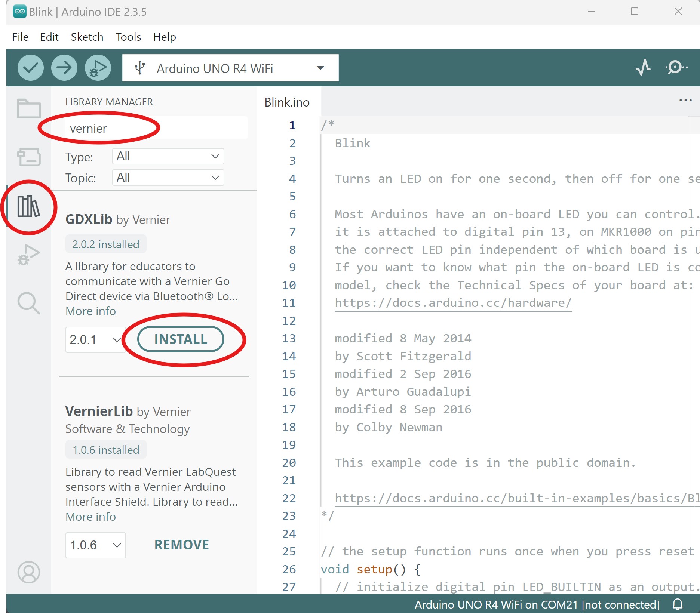Screen dimensions: 700x613
Task: Open the Arduino UNO R4 WiFi board selector
Action: (230, 68)
